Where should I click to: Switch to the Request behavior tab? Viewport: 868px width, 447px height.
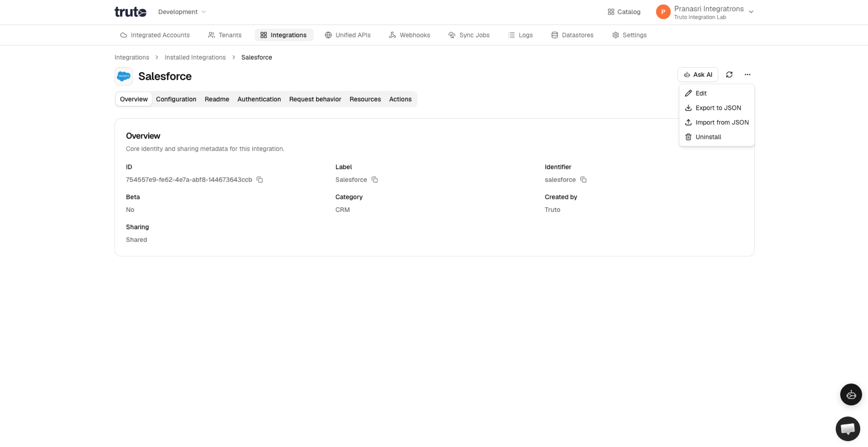point(315,99)
